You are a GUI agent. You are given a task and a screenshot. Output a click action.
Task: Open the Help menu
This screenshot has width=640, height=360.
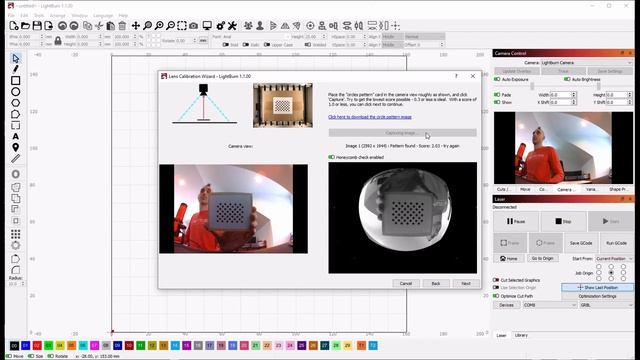coord(123,16)
